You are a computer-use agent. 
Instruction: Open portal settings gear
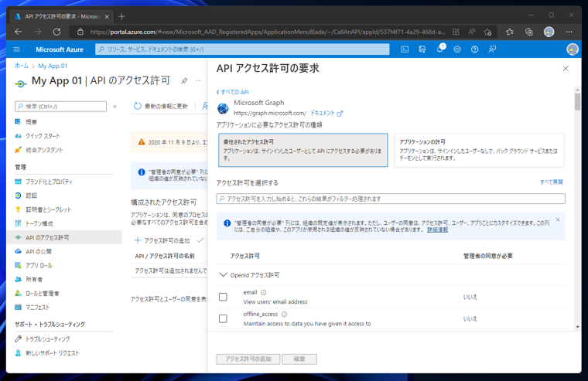(x=457, y=49)
